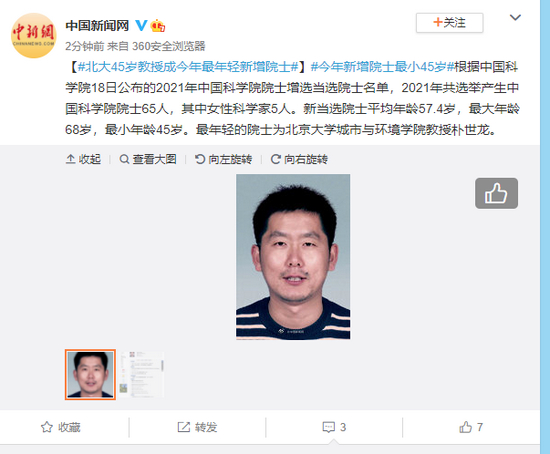
Task: Open 查看大图 to view full image
Action: (x=148, y=159)
